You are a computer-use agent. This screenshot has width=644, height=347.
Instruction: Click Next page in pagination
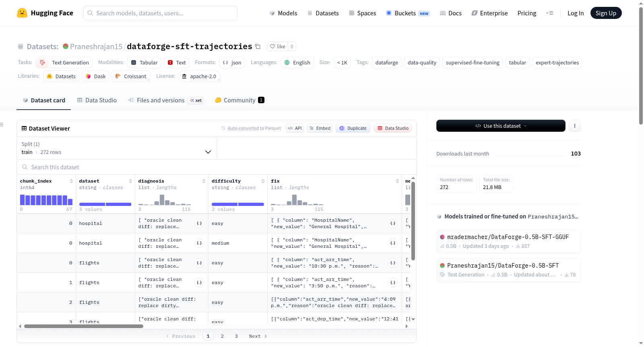[258, 336]
